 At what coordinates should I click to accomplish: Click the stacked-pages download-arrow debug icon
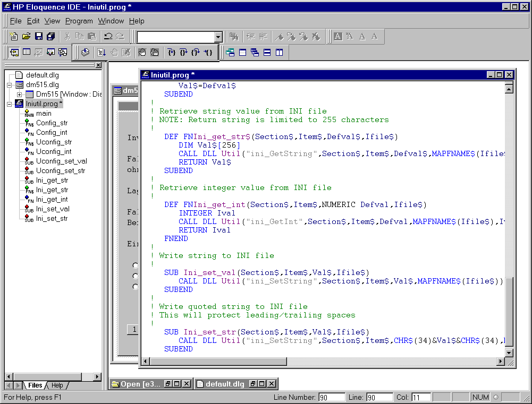click(85, 52)
